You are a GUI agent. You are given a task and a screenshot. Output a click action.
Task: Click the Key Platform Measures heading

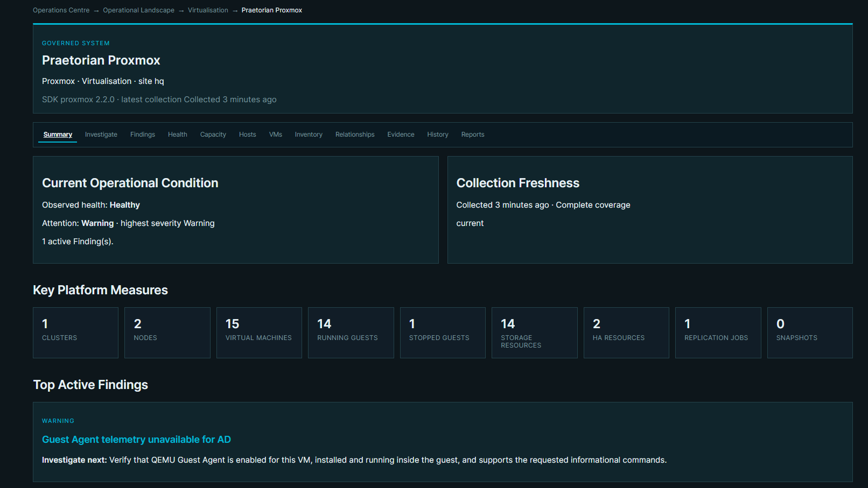[101, 290]
